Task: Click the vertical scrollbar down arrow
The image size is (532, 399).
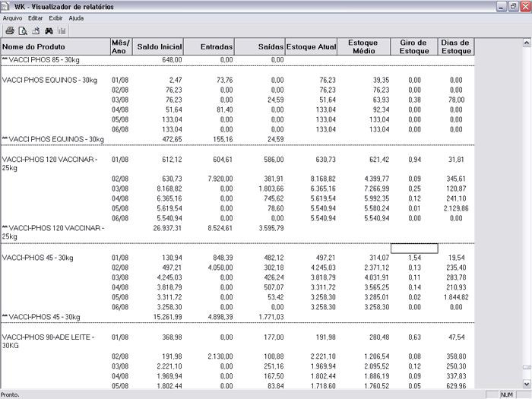Action: click(527, 385)
